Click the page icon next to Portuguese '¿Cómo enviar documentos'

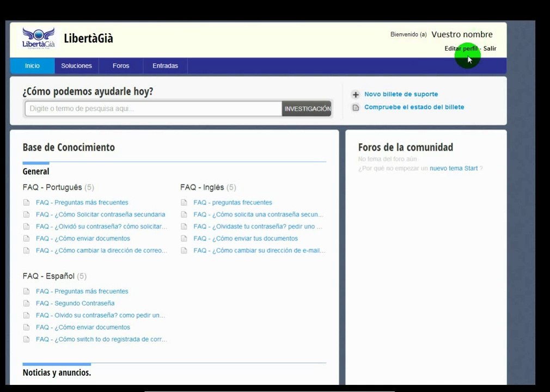pos(26,238)
